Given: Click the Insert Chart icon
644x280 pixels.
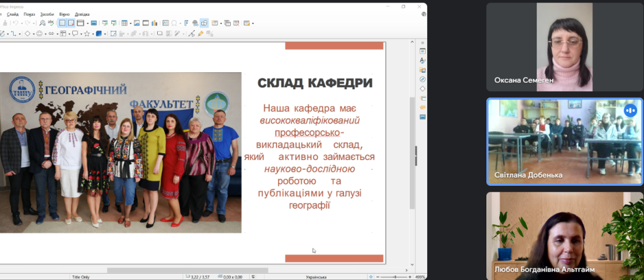Looking at the screenshot, I should [x=155, y=23].
